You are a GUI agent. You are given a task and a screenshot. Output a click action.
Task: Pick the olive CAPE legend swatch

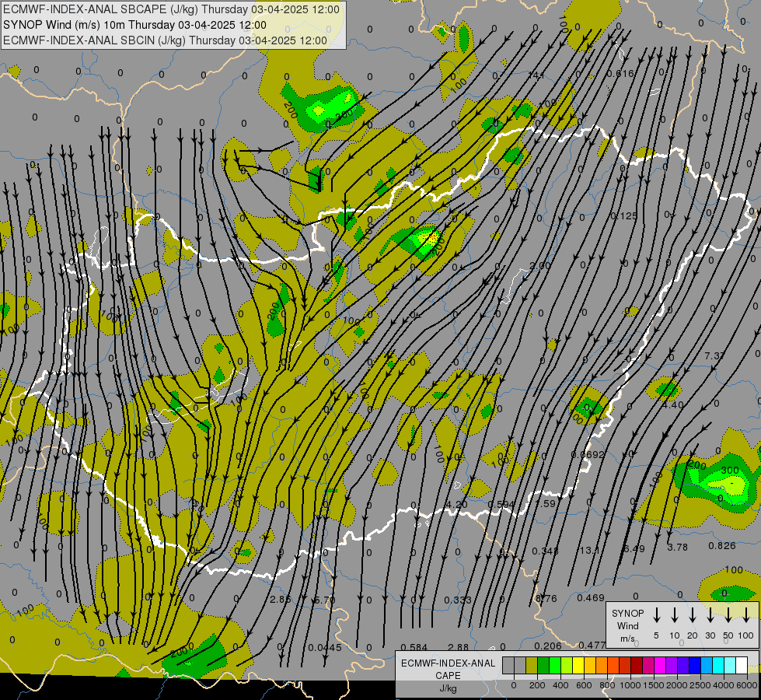pyautogui.click(x=532, y=666)
